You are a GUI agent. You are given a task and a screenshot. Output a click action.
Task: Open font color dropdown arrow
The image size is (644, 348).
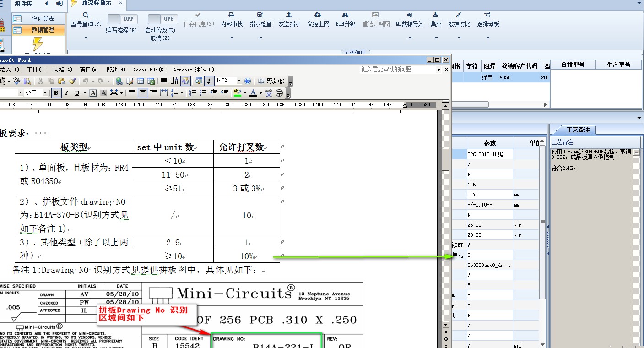[260, 93]
